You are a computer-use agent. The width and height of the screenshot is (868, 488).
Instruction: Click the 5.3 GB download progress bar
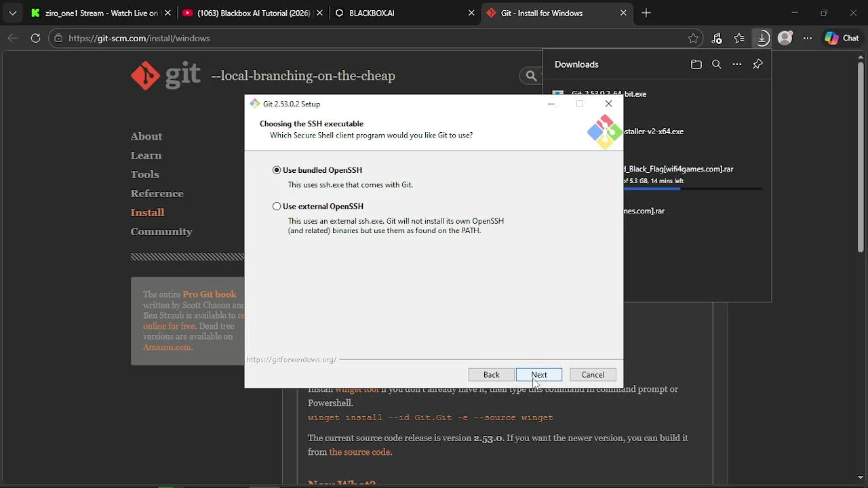[x=693, y=189]
